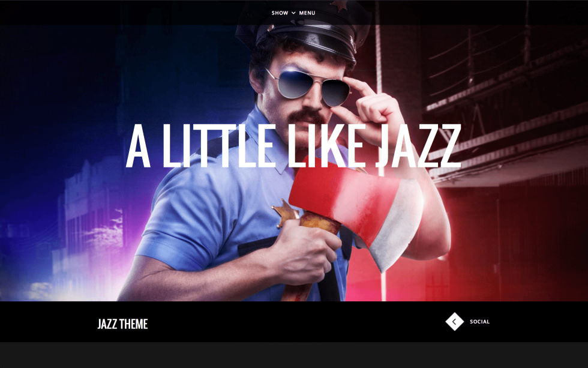Click the gold star badge on shirt
Screen dimensions: 588x368
(x=286, y=214)
